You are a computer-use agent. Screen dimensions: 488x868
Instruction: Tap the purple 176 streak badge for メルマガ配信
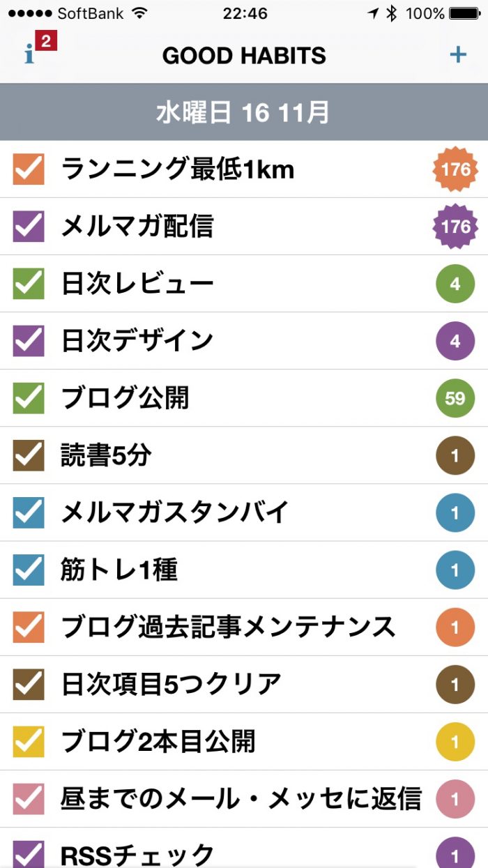point(455,227)
